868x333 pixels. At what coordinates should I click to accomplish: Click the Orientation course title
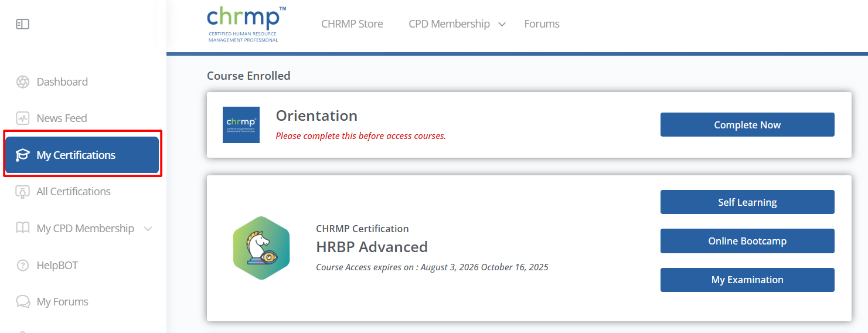[x=316, y=115]
